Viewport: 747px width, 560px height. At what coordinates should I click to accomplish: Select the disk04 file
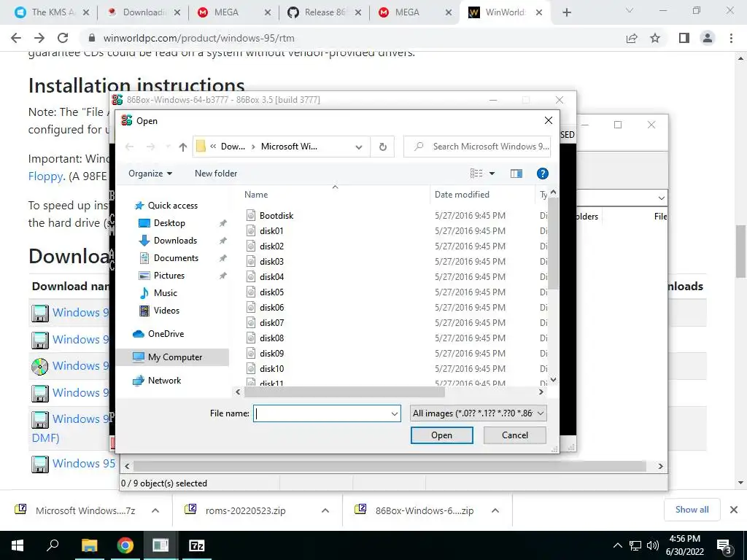point(271,276)
